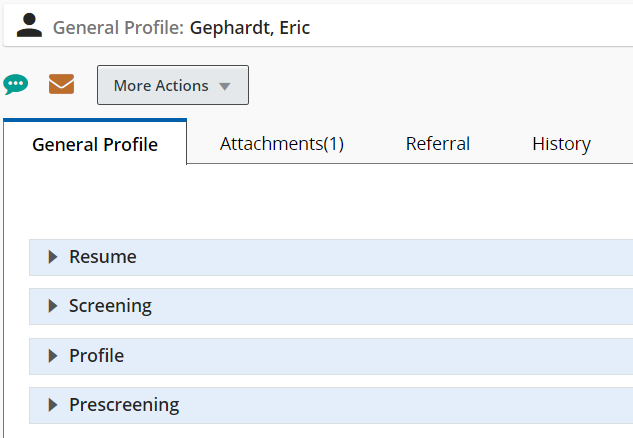Go to the History tab
Screen dimensions: 633x438
coord(561,144)
